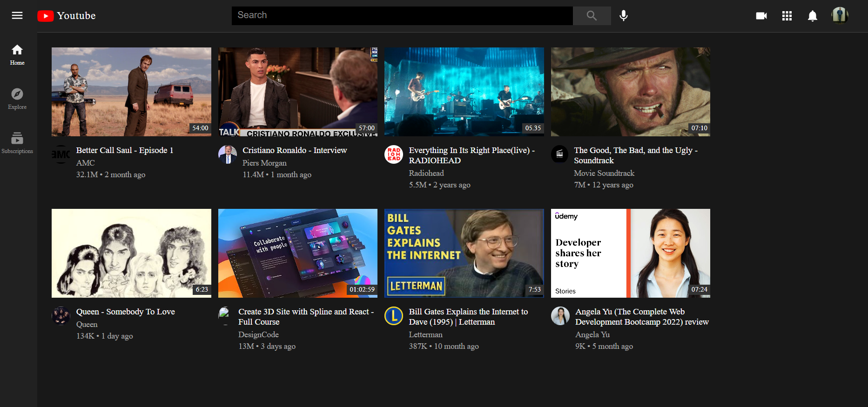
Task: Go to Home in sidebar
Action: [17, 55]
